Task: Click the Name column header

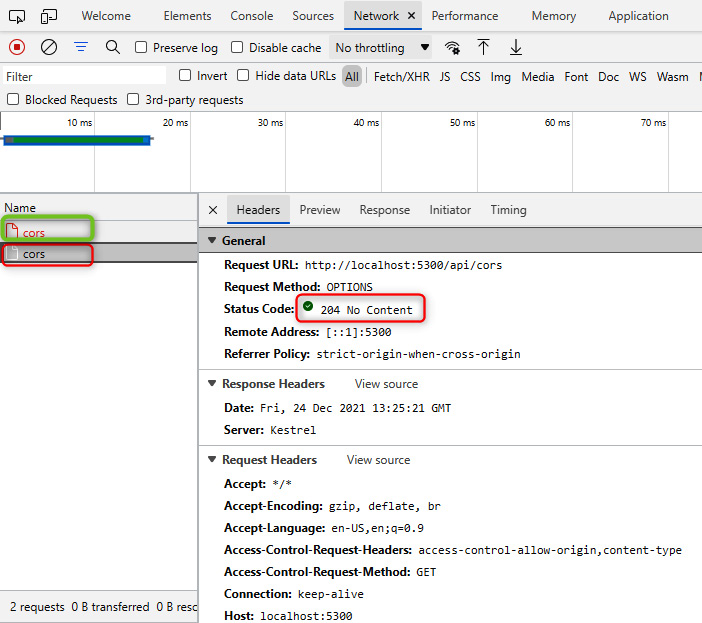Action: tap(98, 208)
